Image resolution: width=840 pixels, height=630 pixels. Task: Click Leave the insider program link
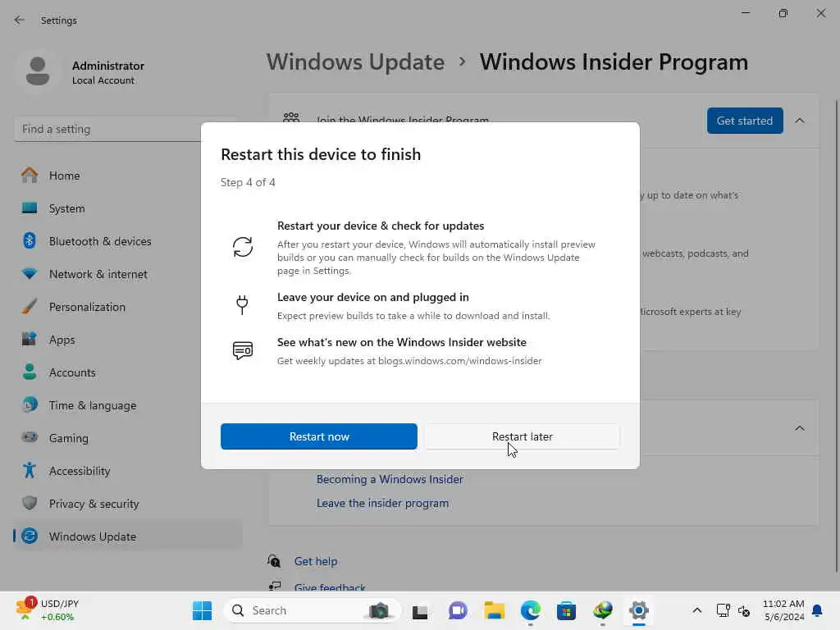[382, 503]
